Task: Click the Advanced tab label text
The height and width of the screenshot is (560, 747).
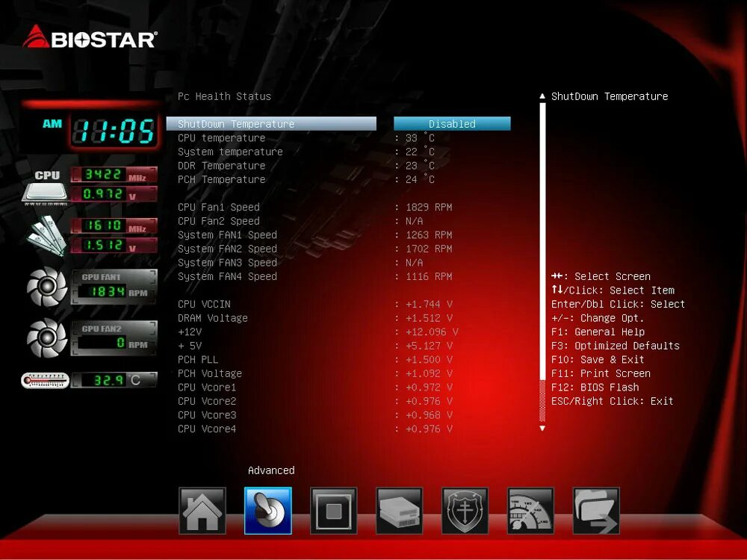Action: tap(271, 470)
